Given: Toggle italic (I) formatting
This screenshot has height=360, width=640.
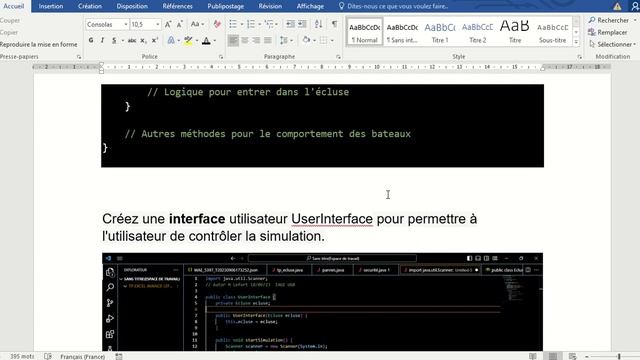Looking at the screenshot, I should (102, 40).
